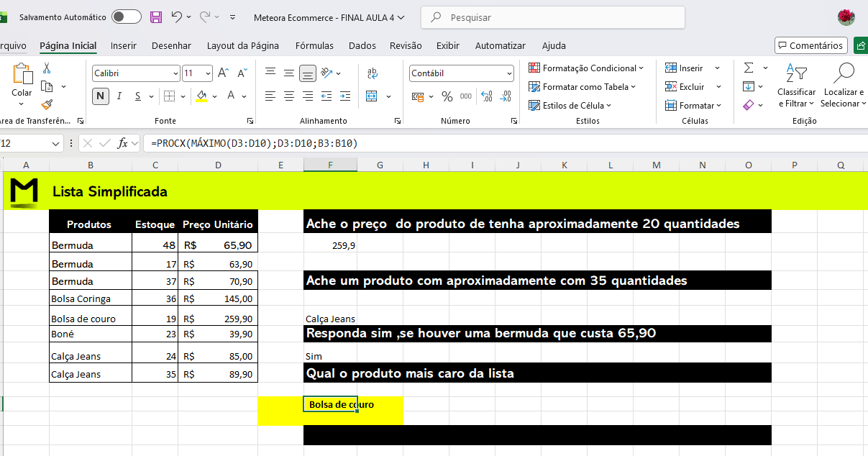This screenshot has width=868, height=456.
Task: Open the Ajuda tab
Action: pyautogui.click(x=554, y=45)
